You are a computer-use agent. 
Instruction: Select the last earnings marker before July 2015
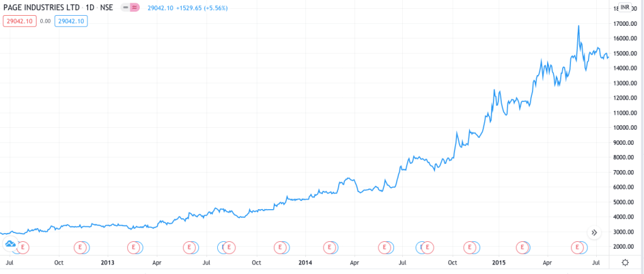pyautogui.click(x=576, y=247)
